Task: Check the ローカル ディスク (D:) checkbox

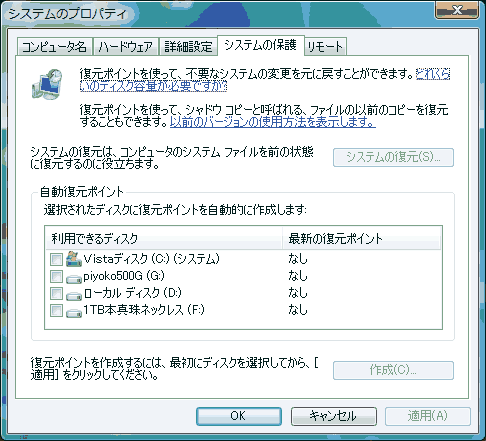Action: (56, 293)
